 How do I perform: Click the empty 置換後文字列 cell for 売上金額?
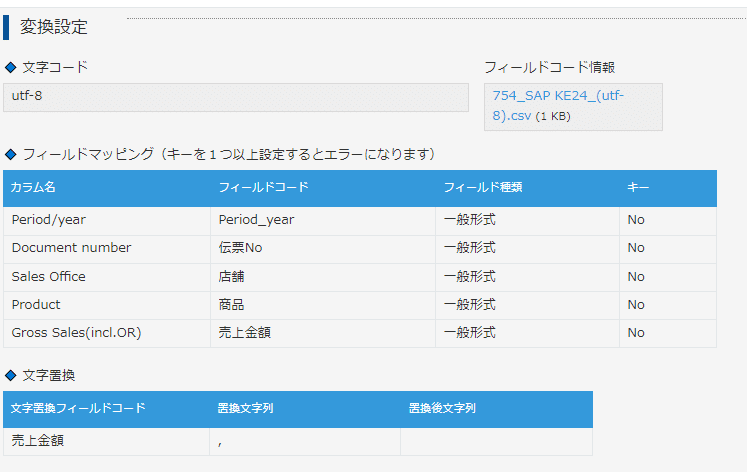click(x=496, y=441)
